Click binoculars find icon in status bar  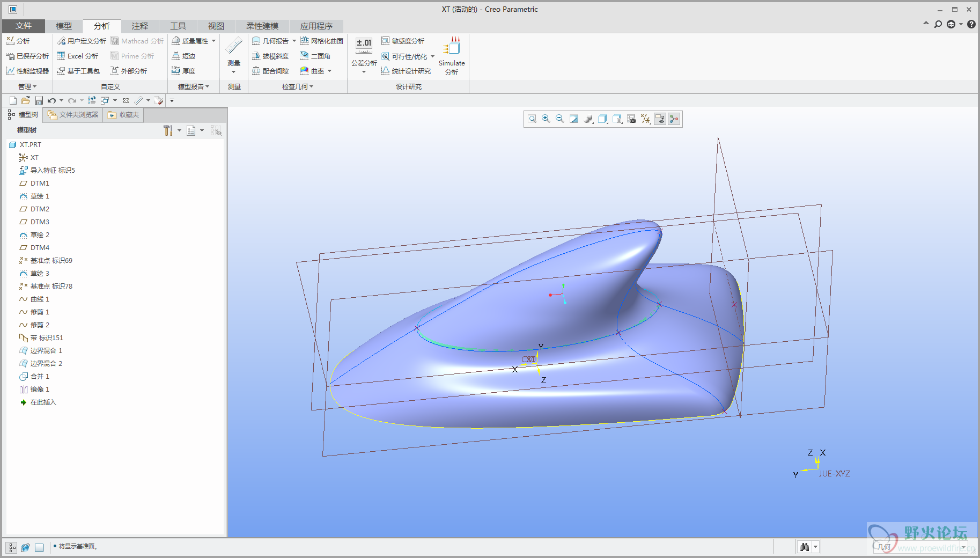point(805,547)
